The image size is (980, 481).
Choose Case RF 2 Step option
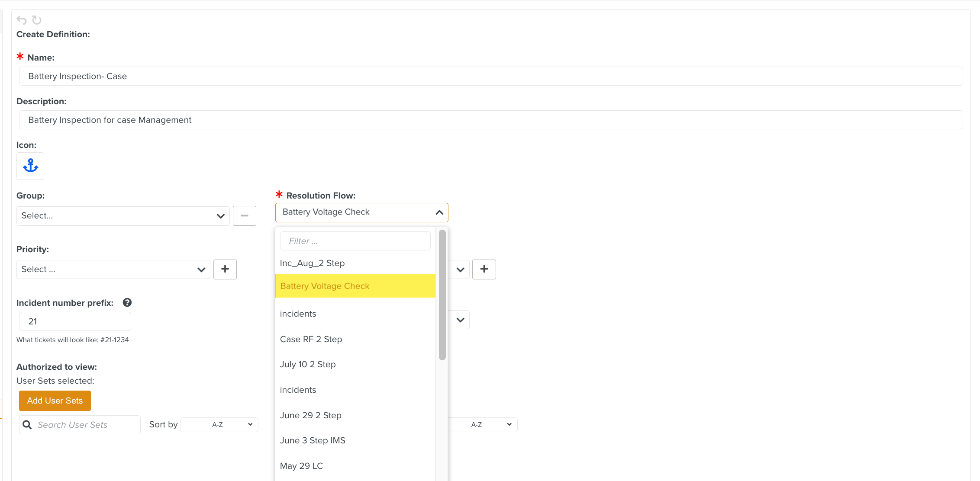click(x=311, y=339)
